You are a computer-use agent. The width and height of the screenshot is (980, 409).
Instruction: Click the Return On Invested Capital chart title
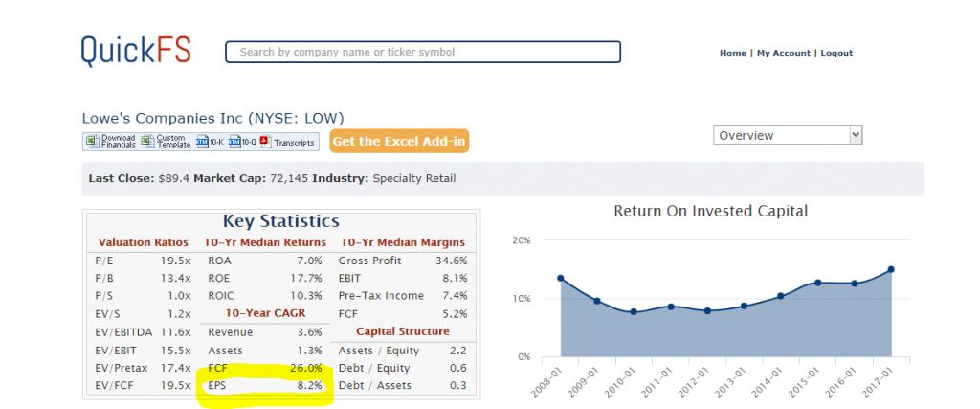tap(711, 212)
